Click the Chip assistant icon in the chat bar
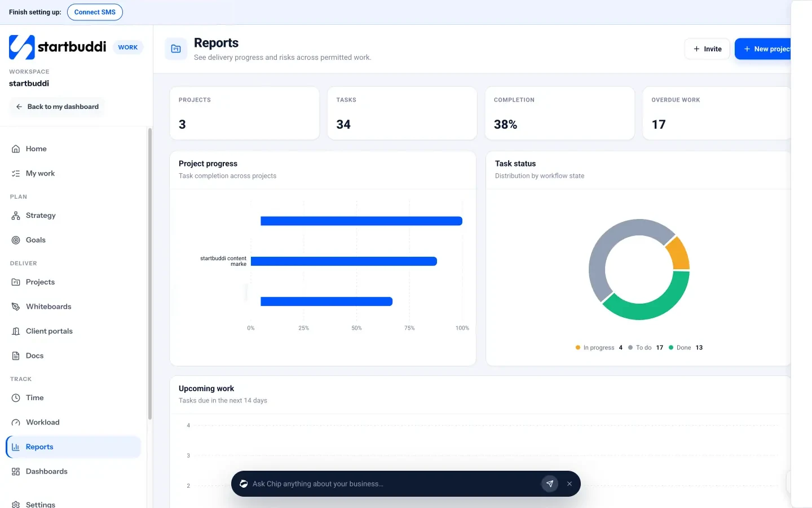This screenshot has width=812, height=508. tap(244, 484)
